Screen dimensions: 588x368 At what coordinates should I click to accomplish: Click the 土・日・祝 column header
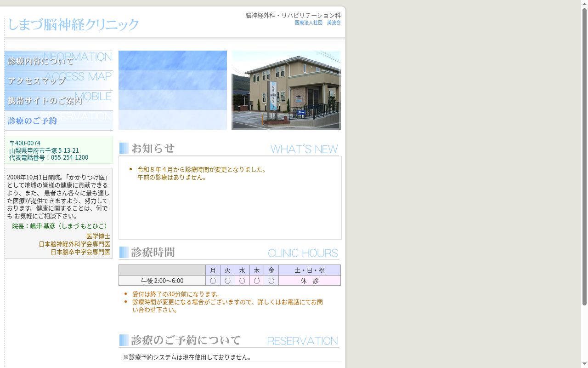[310, 270]
